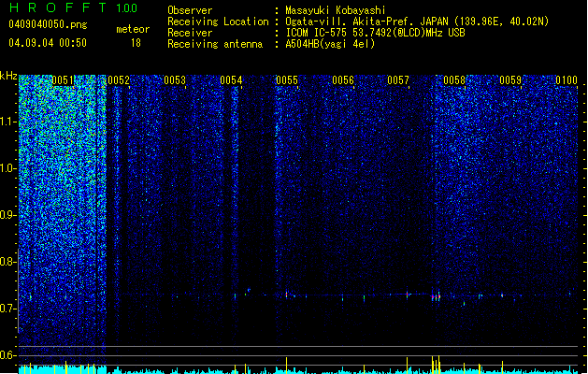Click the 0.8 kHz axis tick label
This screenshot has width=588, height=374.
(x=8, y=262)
